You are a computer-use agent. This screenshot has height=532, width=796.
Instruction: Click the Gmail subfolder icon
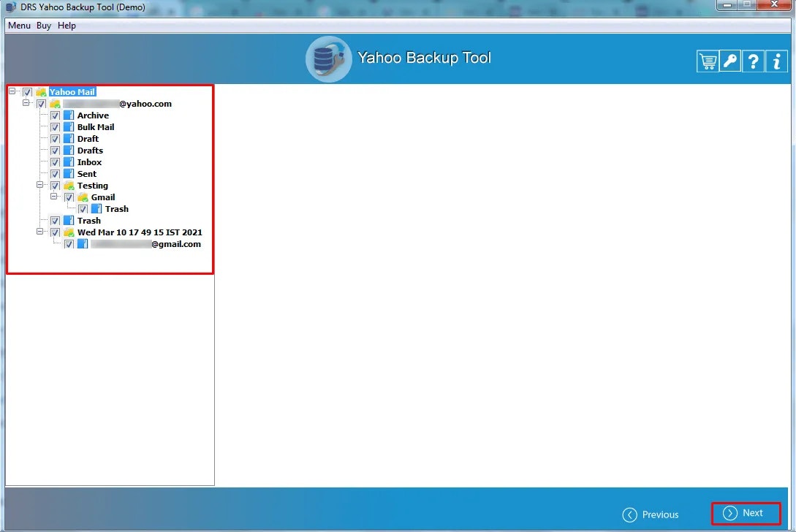(83, 197)
